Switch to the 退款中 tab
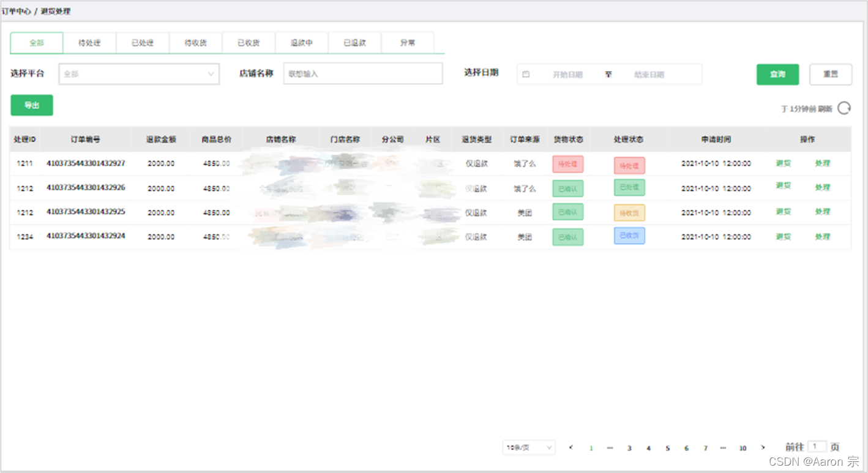Viewport: 868px width, 473px height. point(302,43)
